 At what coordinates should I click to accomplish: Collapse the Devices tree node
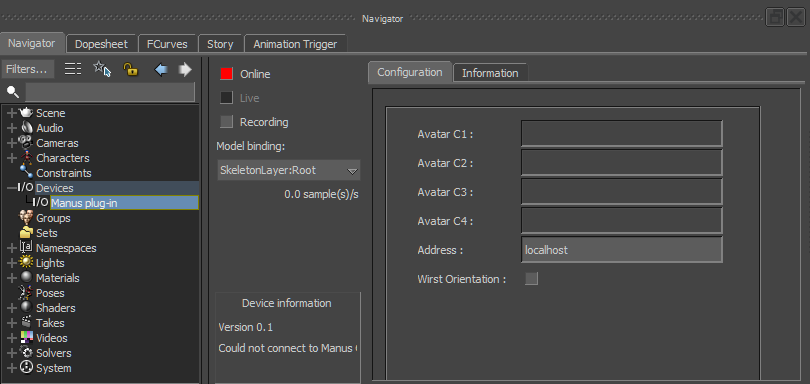pos(12,188)
